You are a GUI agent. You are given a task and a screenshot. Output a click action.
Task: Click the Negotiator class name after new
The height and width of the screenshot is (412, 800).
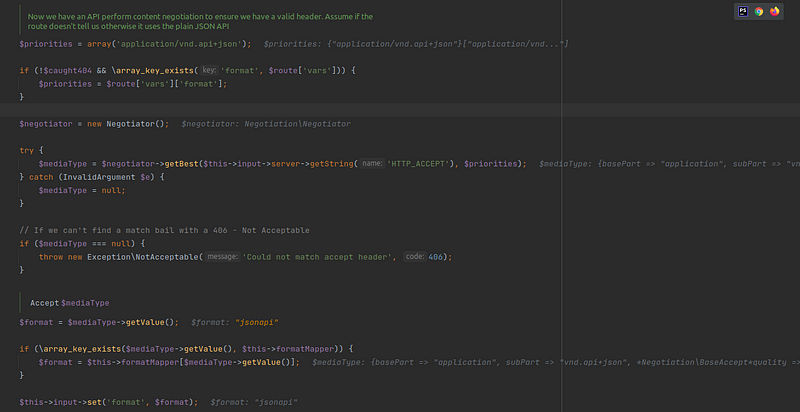(x=131, y=124)
